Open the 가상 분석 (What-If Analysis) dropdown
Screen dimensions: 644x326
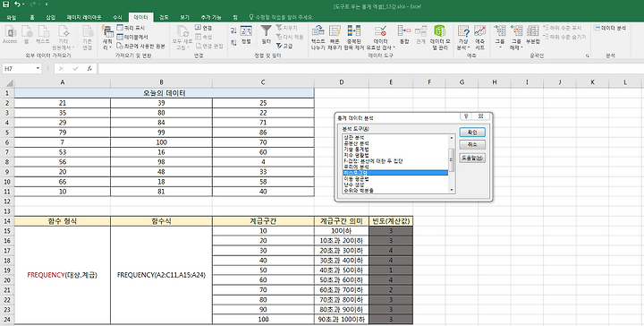tap(463, 37)
